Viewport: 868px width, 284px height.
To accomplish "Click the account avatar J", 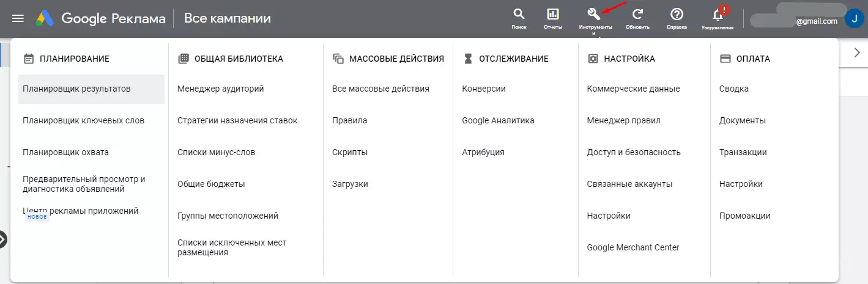I will (x=854, y=18).
